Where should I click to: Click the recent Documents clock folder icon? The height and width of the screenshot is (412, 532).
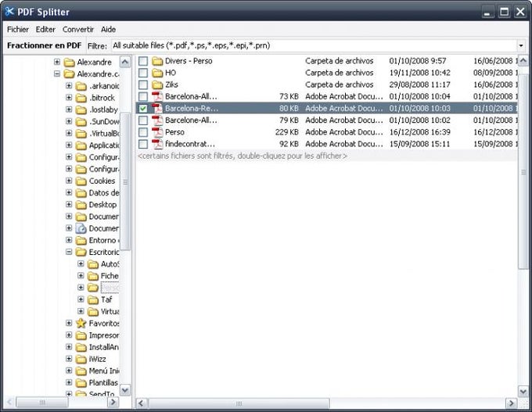[x=81, y=228]
